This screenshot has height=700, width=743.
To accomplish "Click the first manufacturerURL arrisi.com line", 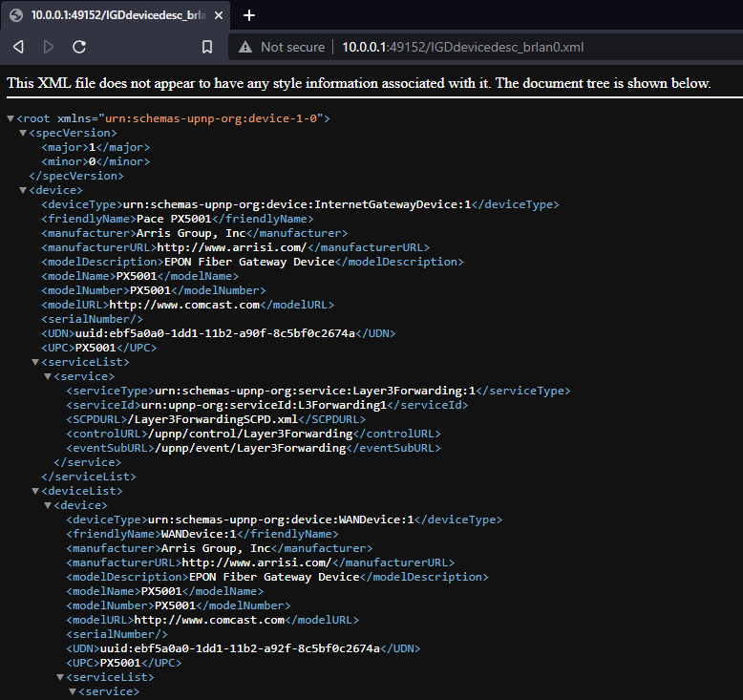I will [236, 247].
